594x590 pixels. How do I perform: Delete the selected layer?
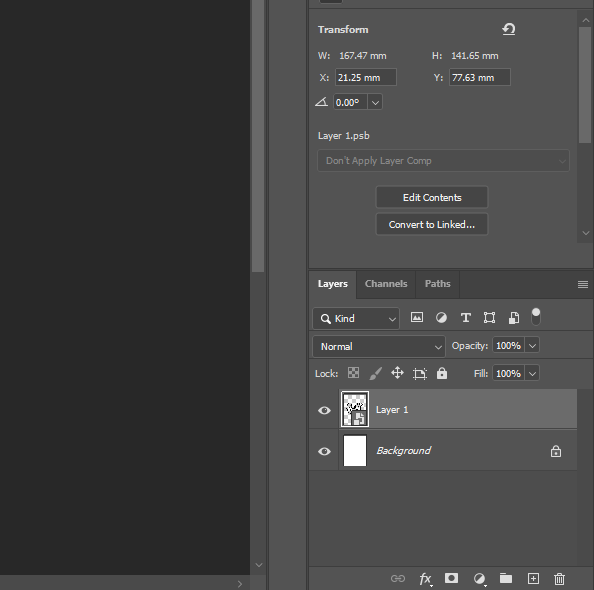[560, 579]
